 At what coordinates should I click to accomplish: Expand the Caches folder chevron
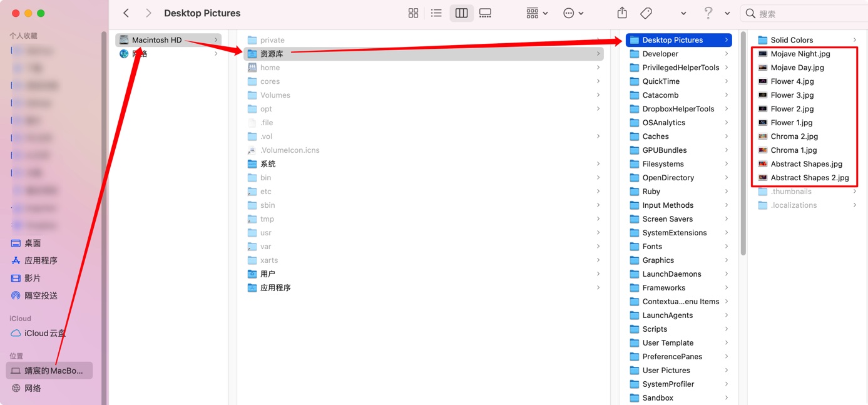tap(727, 136)
